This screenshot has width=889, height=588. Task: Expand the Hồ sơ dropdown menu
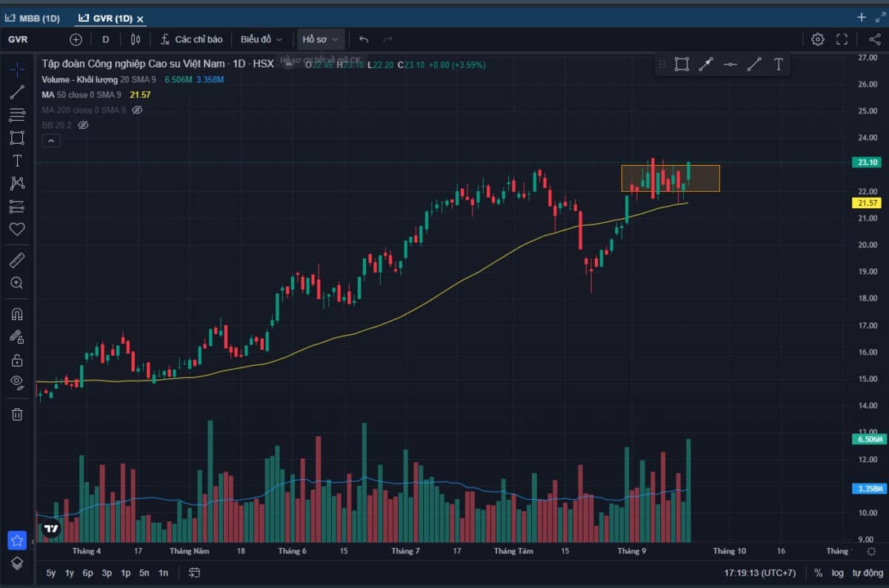pyautogui.click(x=321, y=39)
